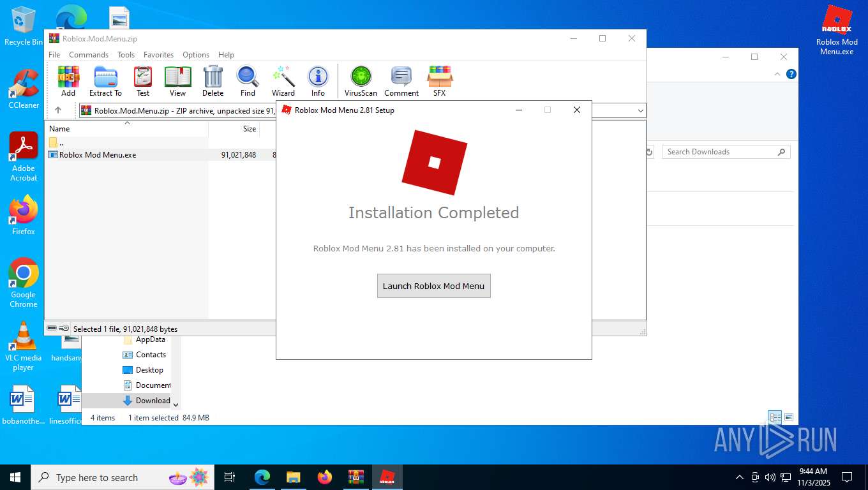The height and width of the screenshot is (490, 868).
Task: Create SFX self-extracting archive
Action: 440,81
